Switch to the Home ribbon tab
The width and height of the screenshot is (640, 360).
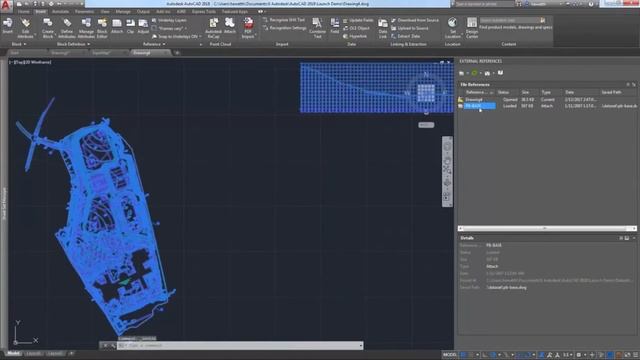click(x=23, y=12)
